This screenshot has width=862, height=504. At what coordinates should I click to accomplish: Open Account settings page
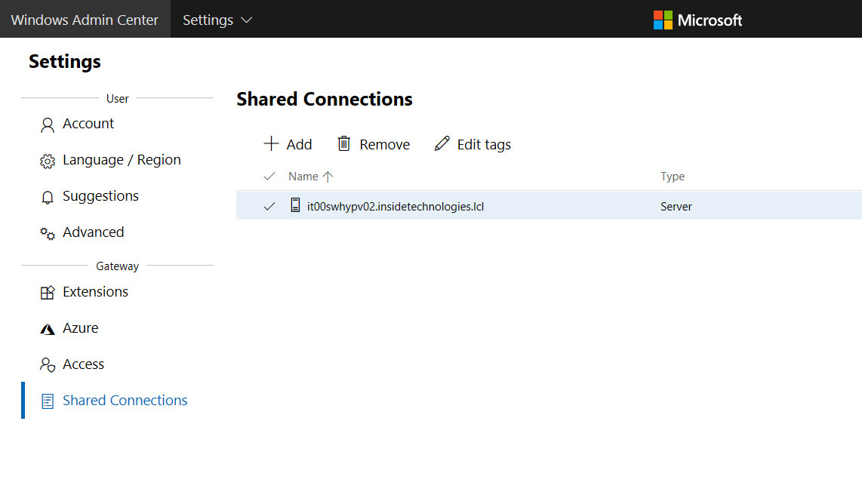(x=88, y=124)
